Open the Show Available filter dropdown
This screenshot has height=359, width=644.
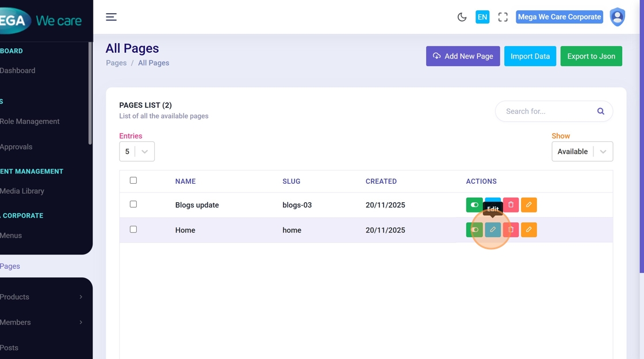[x=582, y=152]
